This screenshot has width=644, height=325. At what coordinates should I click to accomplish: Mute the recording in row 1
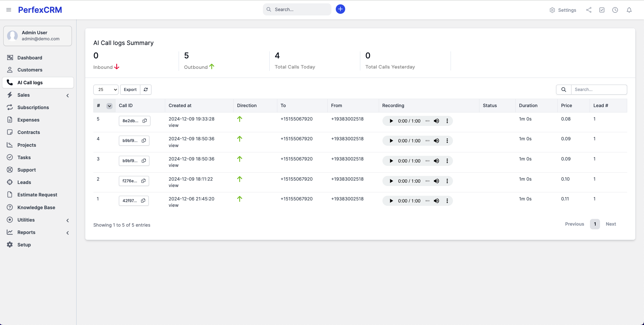tap(436, 200)
